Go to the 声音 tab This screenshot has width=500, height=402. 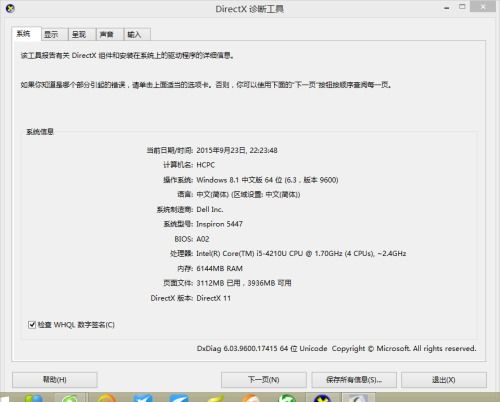110,34
